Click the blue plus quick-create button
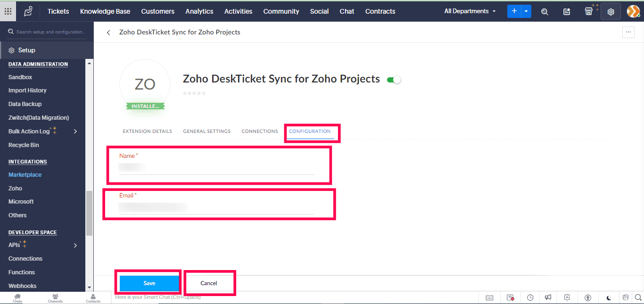The height and width of the screenshot is (304, 644). (514, 11)
